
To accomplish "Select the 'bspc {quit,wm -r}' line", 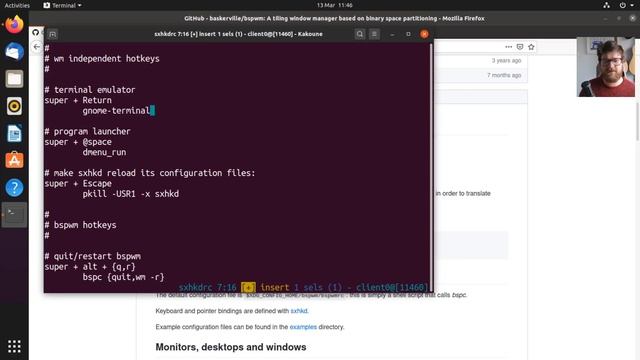I will point(123,277).
